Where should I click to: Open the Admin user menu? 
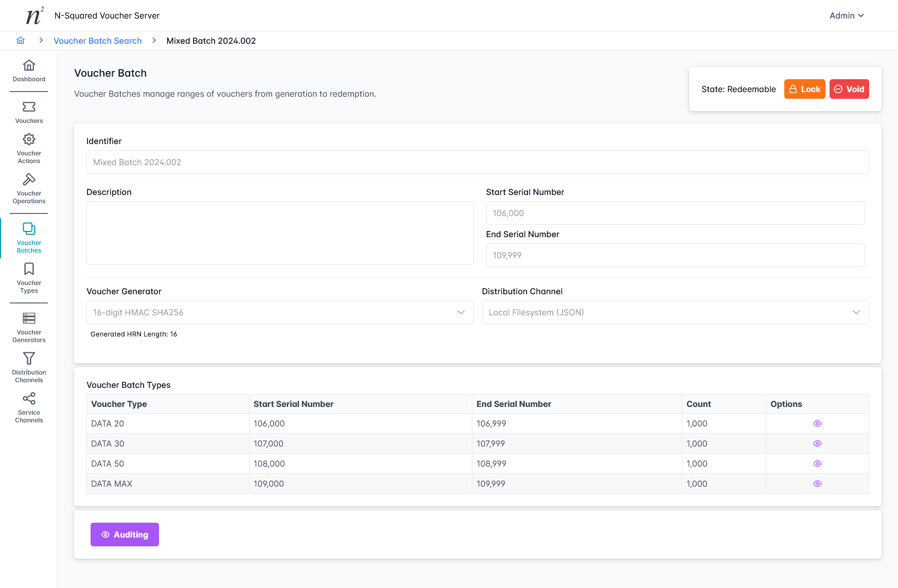tap(846, 15)
